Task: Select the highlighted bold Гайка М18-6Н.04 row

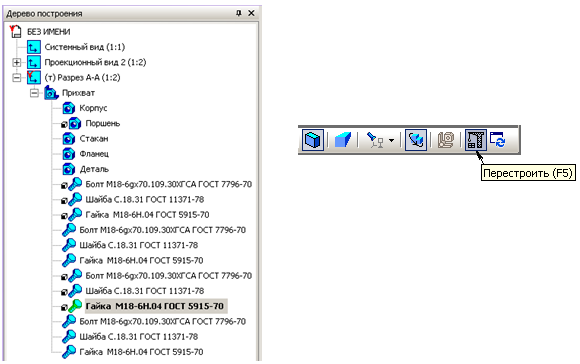Action: 155,306
